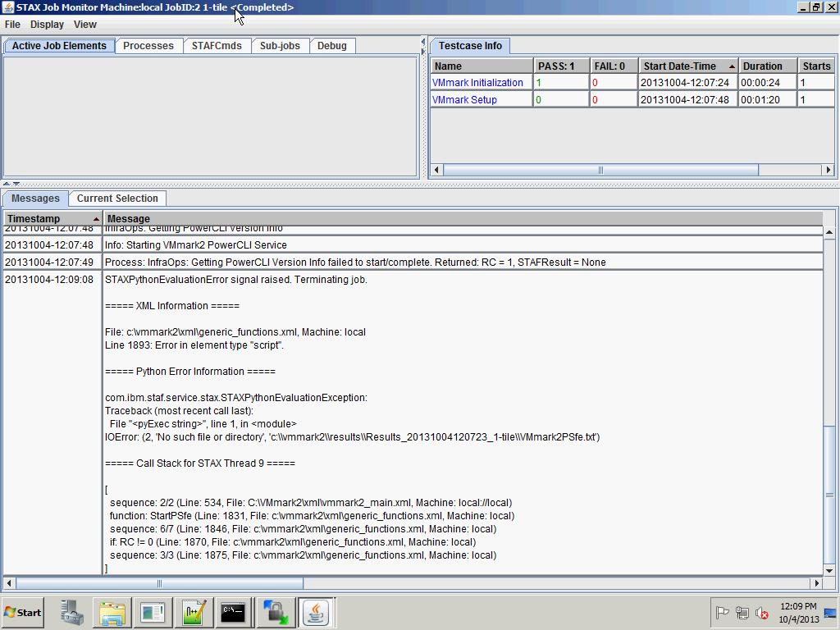Click the messages vertical scrollbar thumb
This screenshot has width=840, height=630.
[829, 495]
